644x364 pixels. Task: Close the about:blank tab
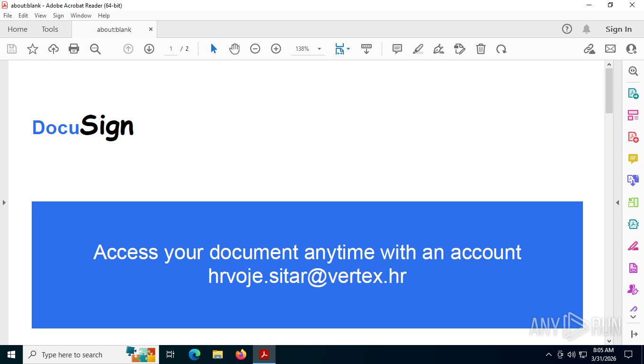click(x=151, y=29)
